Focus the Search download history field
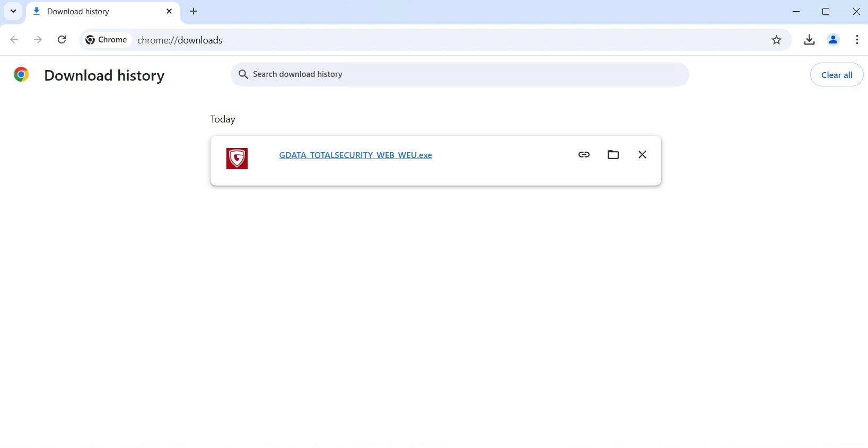868x448 pixels. 460,75
